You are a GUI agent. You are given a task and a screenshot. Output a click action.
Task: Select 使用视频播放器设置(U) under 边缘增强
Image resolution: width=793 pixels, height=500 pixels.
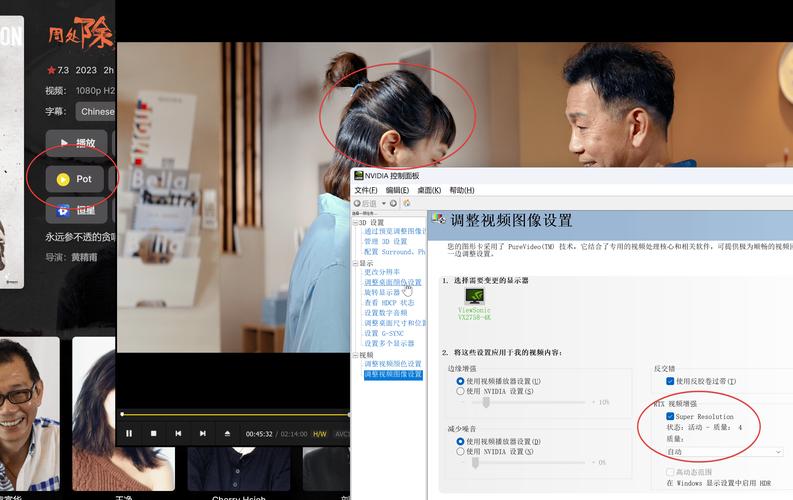tap(460, 381)
